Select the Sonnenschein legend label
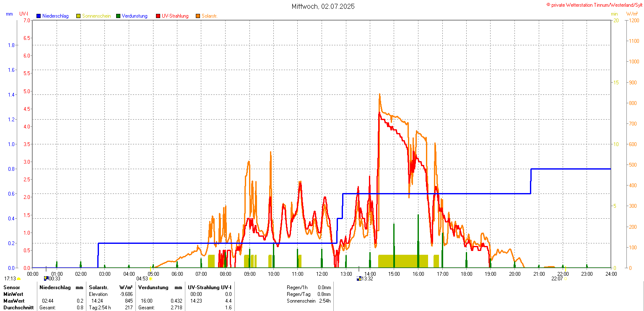The image size is (644, 311). (96, 16)
